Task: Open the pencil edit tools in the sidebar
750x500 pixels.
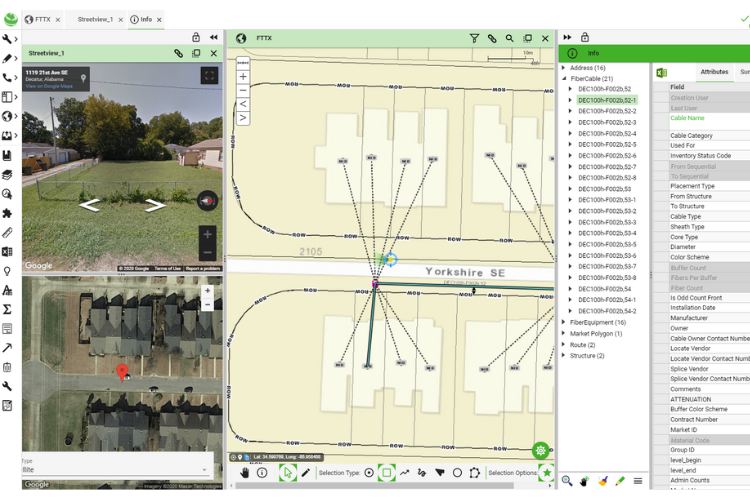Action: coord(7,58)
